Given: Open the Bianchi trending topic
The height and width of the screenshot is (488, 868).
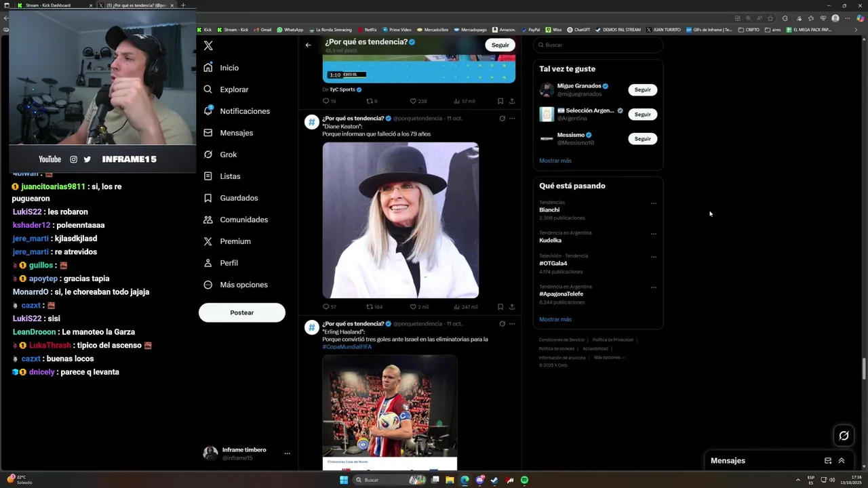Looking at the screenshot, I should pos(549,210).
